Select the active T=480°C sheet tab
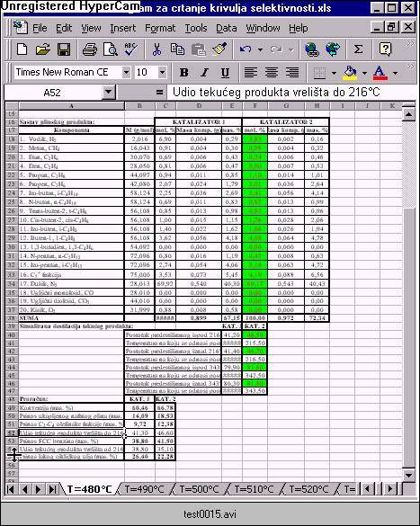The height and width of the screenshot is (526, 420). 89,489
